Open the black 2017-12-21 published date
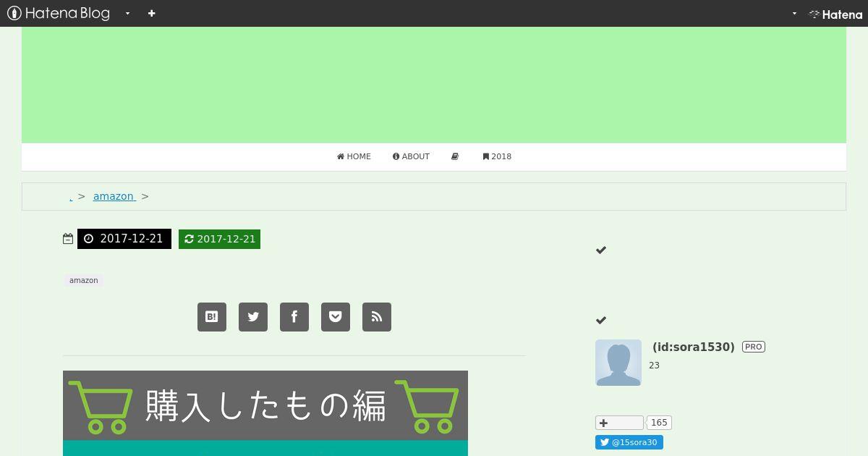868x456 pixels. [124, 239]
